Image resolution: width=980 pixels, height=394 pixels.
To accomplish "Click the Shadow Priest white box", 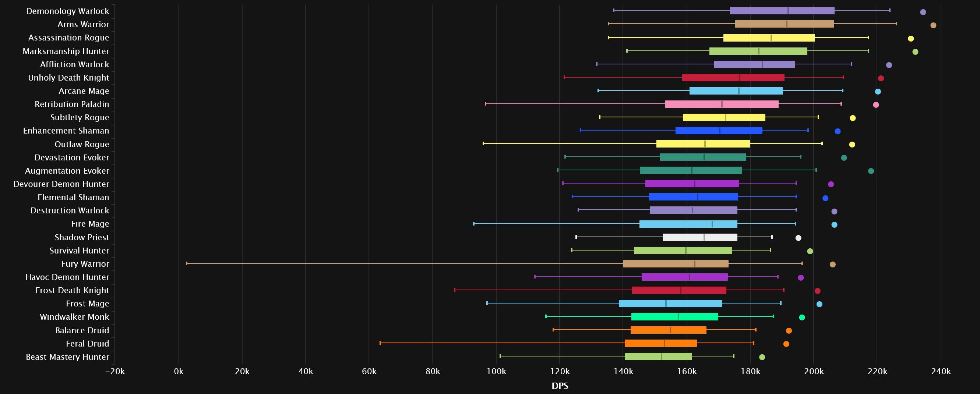I will coord(700,237).
